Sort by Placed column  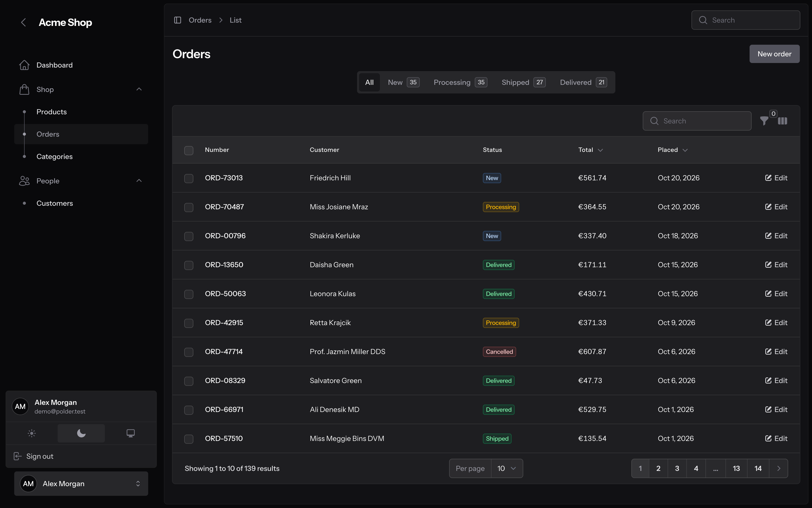click(673, 150)
